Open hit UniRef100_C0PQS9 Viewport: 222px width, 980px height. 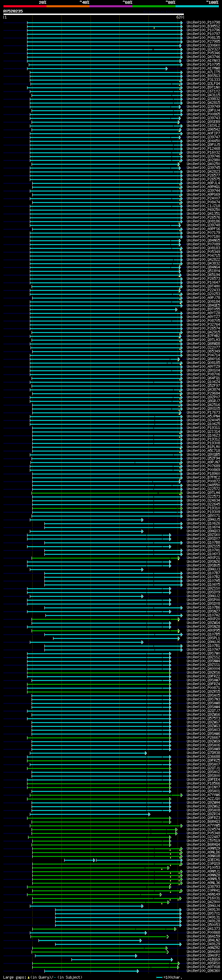(203, 864)
